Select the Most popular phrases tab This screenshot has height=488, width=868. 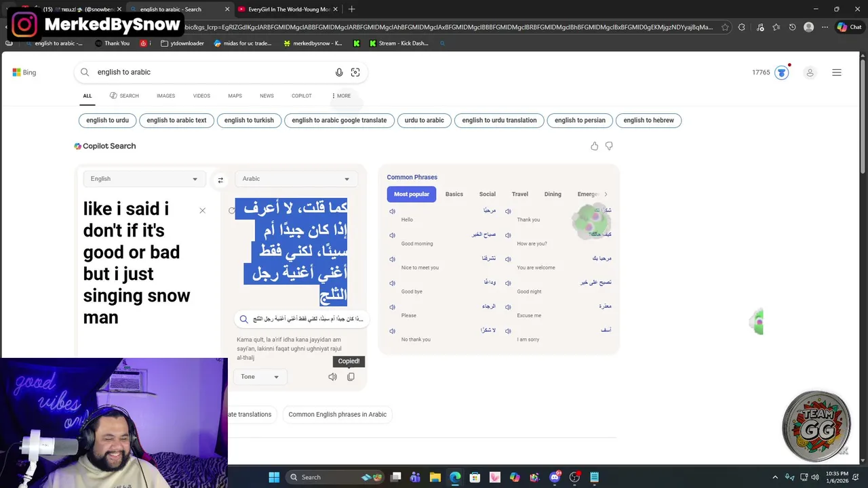[412, 195]
